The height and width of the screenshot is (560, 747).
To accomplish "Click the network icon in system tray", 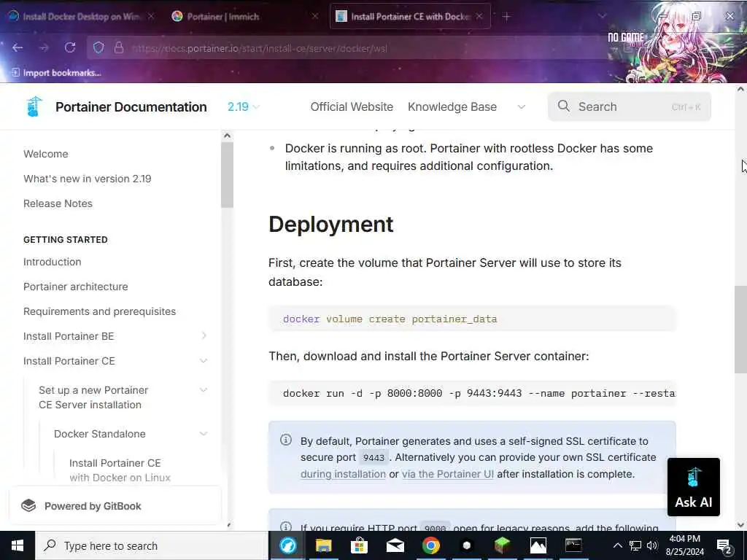I will pyautogui.click(x=635, y=545).
